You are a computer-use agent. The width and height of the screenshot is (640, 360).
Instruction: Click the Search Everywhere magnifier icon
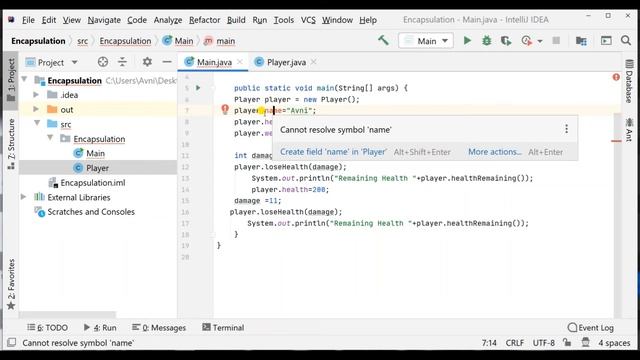[626, 41]
